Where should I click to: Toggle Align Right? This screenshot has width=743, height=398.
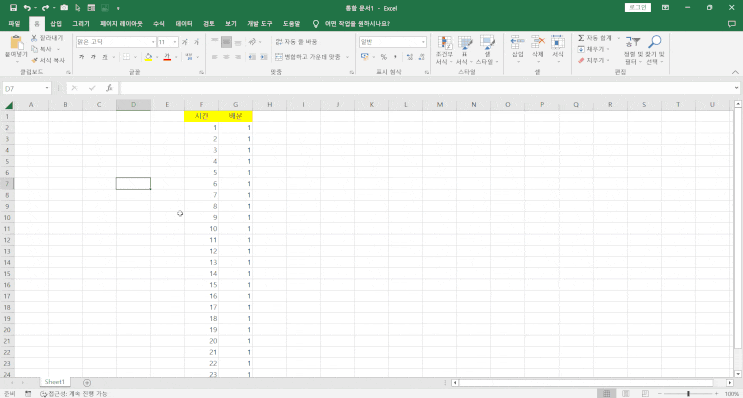click(x=238, y=57)
